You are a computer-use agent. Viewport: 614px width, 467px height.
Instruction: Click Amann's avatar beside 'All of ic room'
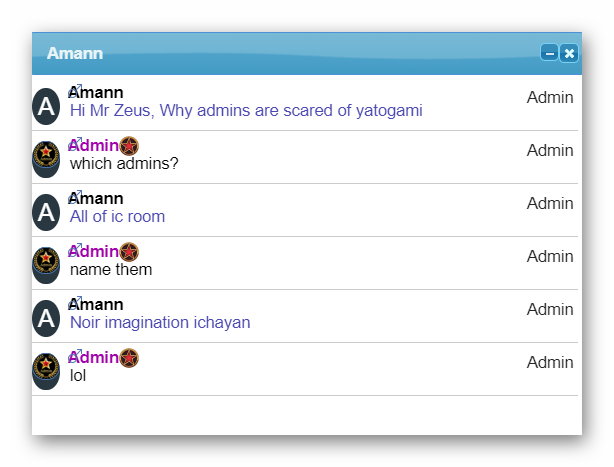pos(46,212)
